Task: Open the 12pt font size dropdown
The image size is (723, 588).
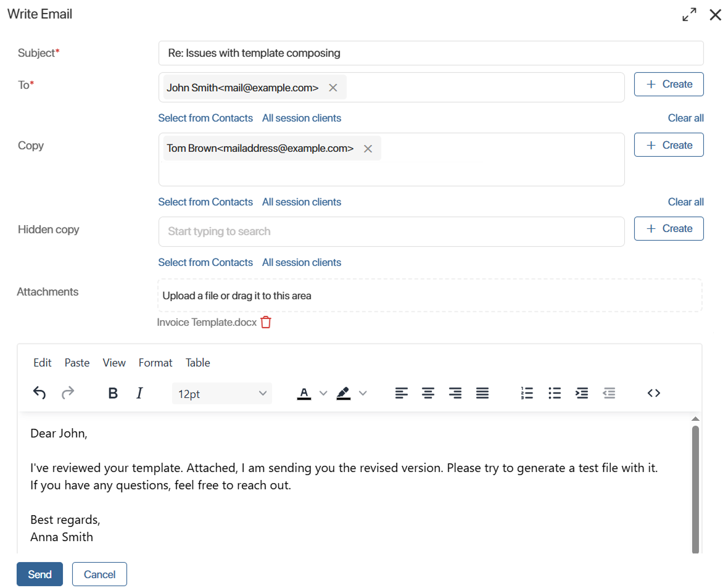Action: pyautogui.click(x=222, y=394)
